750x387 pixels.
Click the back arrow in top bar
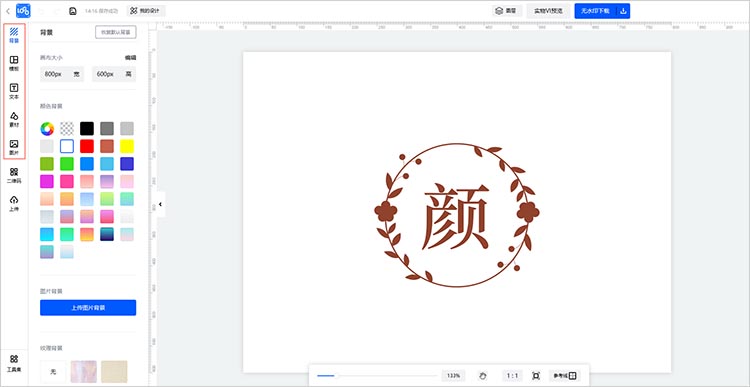tap(8, 11)
